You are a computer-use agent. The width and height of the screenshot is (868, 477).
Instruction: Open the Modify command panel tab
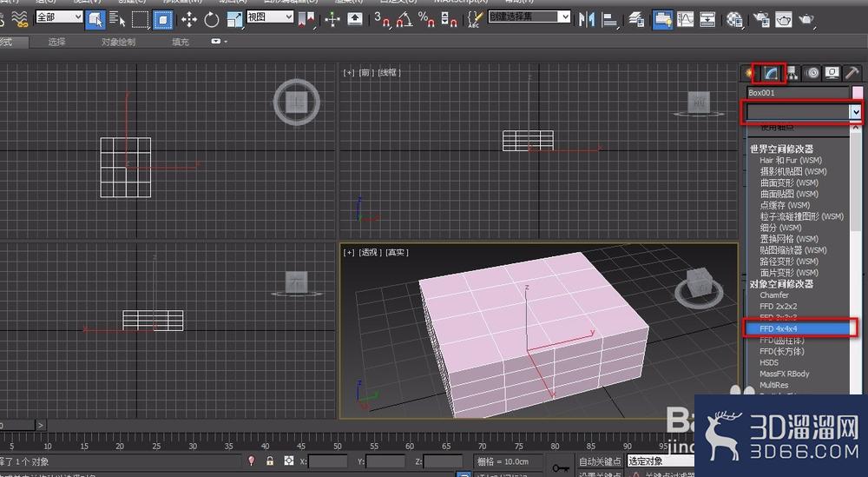pyautogui.click(x=771, y=73)
